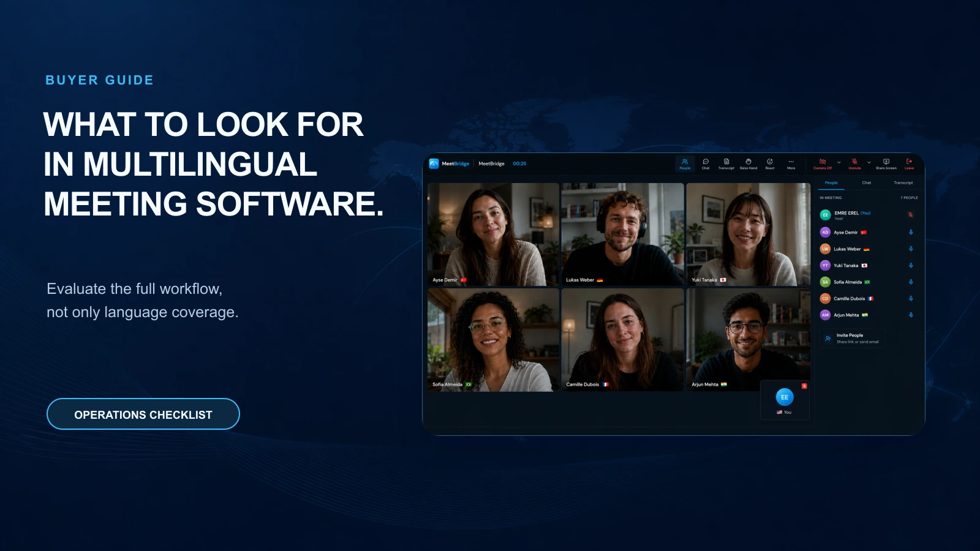
Task: Open the More options icon
Action: click(791, 163)
